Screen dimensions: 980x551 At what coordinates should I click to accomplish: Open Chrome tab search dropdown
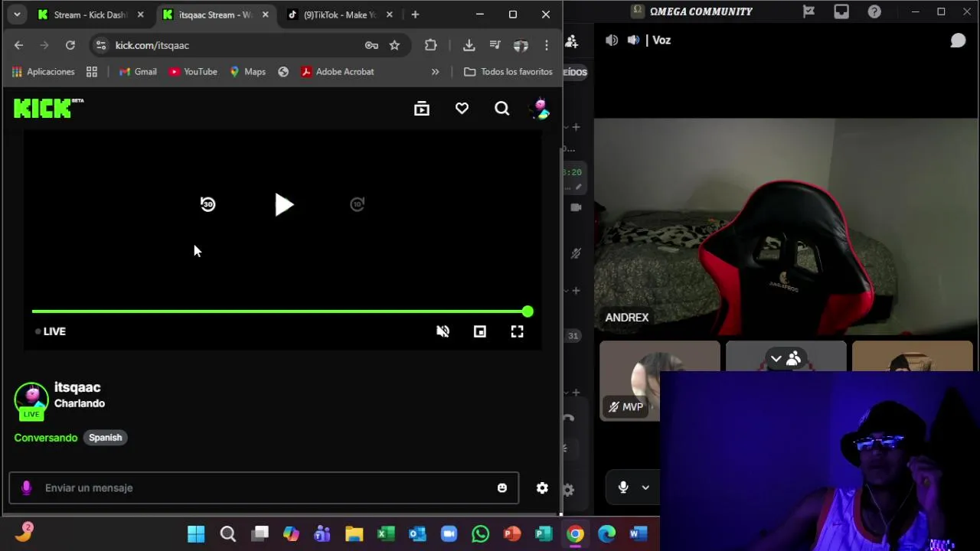click(17, 15)
